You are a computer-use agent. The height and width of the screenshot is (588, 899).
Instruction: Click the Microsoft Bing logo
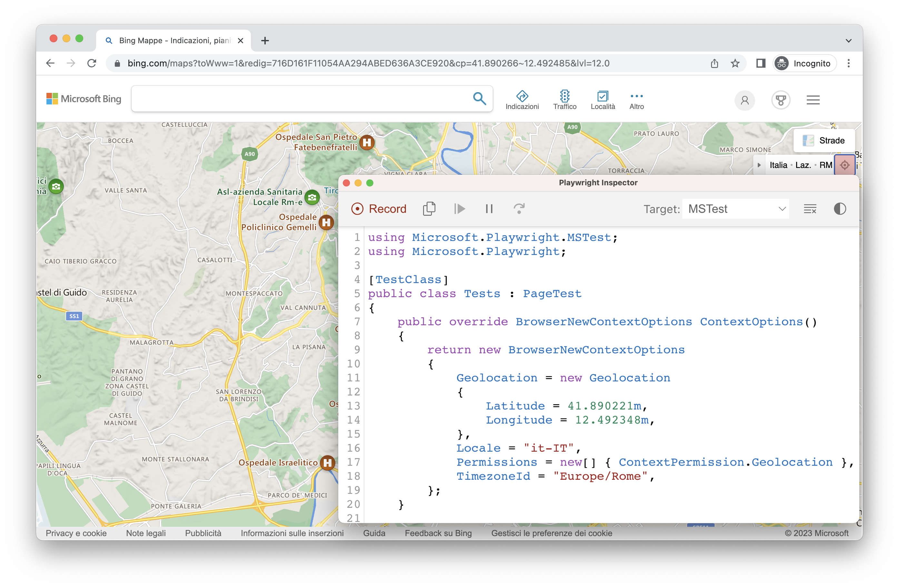(x=84, y=99)
